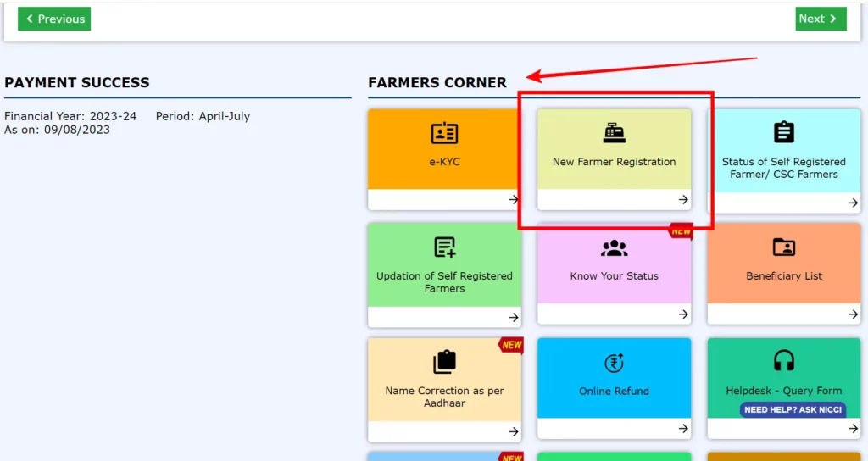Click the arrow under the Online Refund card
Image resolution: width=868 pixels, height=461 pixels.
click(x=683, y=429)
